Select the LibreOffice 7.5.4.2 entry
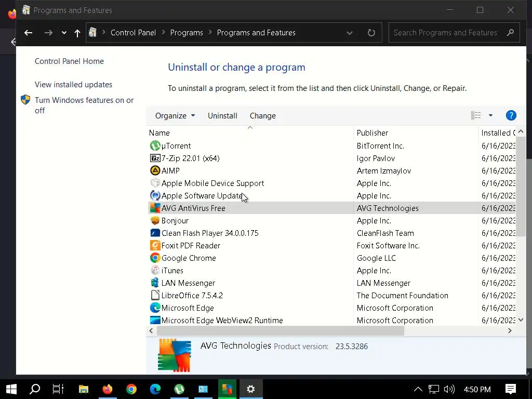This screenshot has width=532, height=399. click(x=192, y=296)
